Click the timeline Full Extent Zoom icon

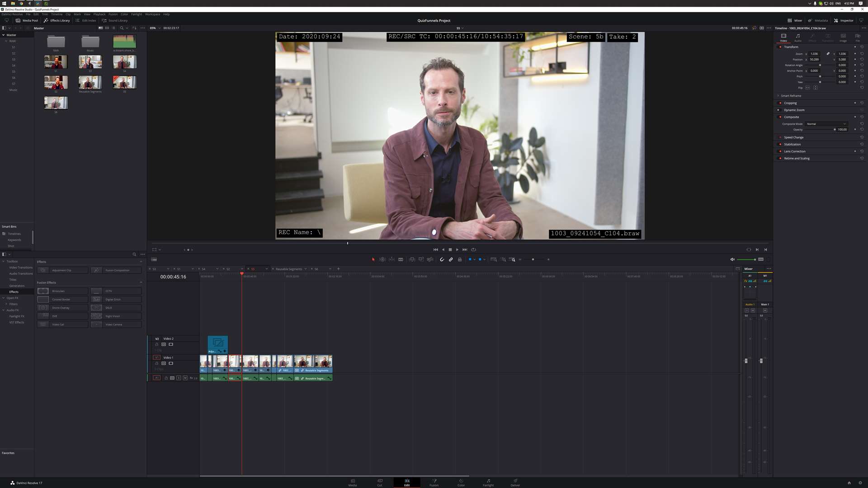[x=493, y=259]
